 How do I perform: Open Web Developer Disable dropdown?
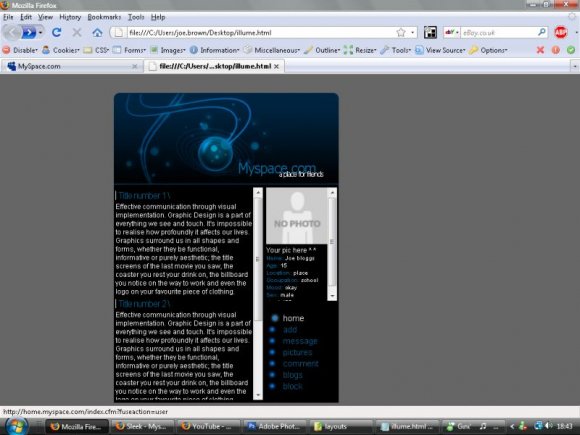click(20, 50)
